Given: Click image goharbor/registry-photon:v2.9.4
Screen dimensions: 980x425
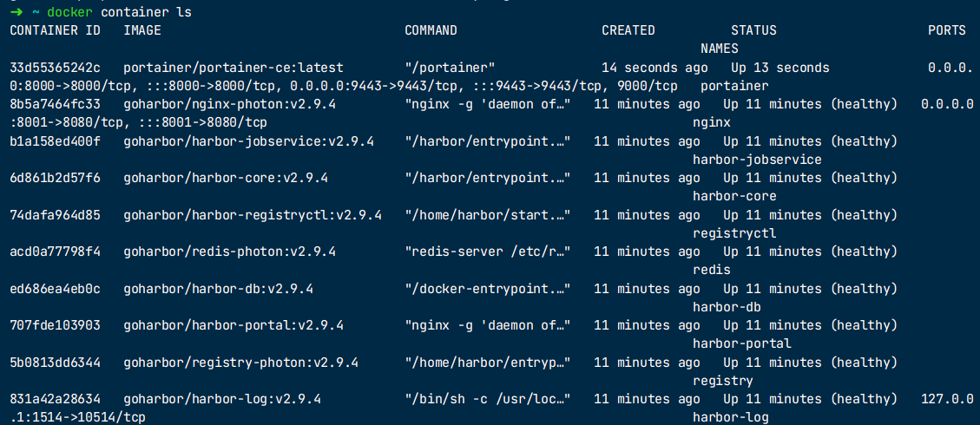Looking at the screenshot, I should point(241,362).
